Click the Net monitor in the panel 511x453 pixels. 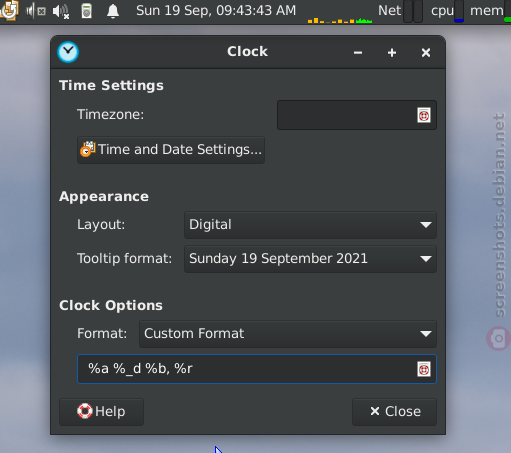click(x=400, y=11)
